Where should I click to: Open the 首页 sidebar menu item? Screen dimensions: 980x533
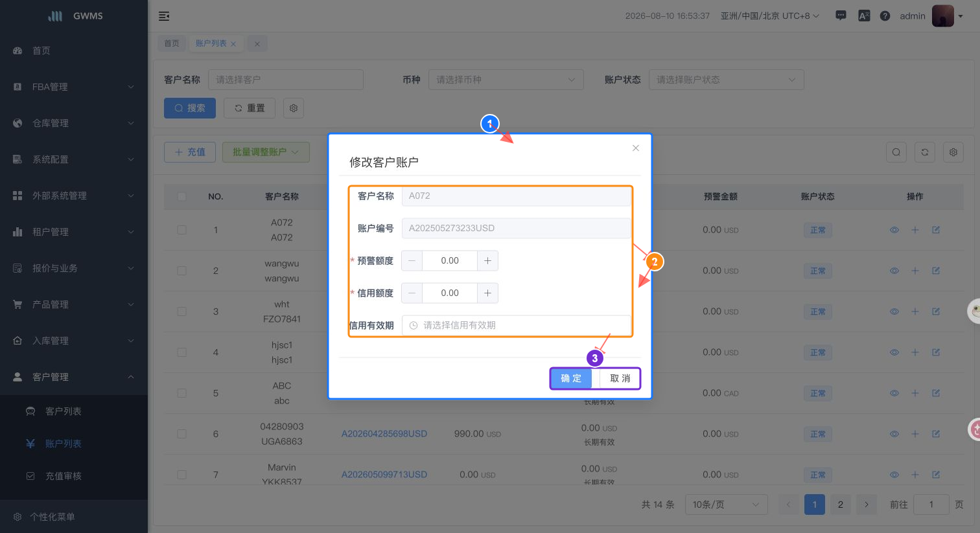(x=74, y=51)
